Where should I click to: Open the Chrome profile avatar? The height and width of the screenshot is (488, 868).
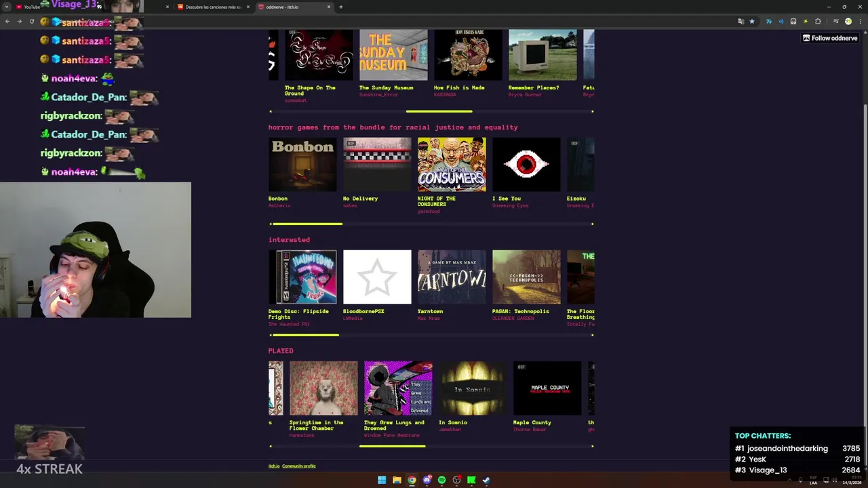[x=848, y=22]
